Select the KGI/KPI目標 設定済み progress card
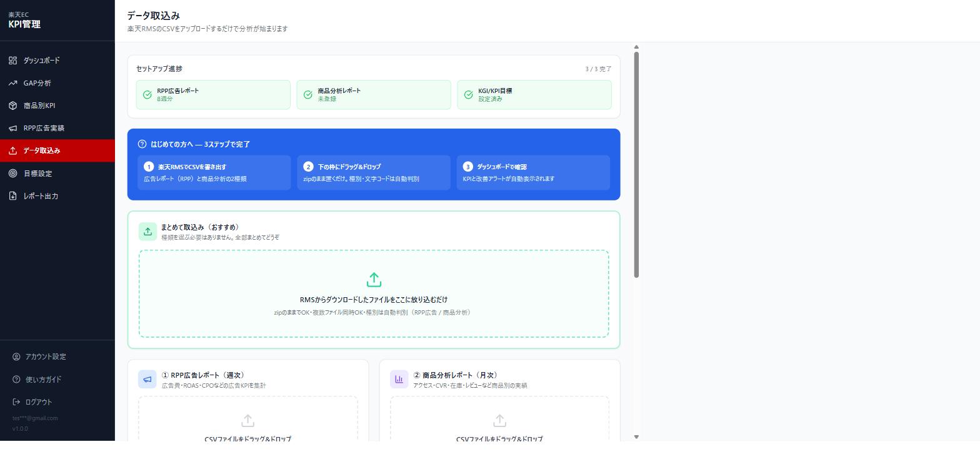The height and width of the screenshot is (462, 980). [534, 95]
